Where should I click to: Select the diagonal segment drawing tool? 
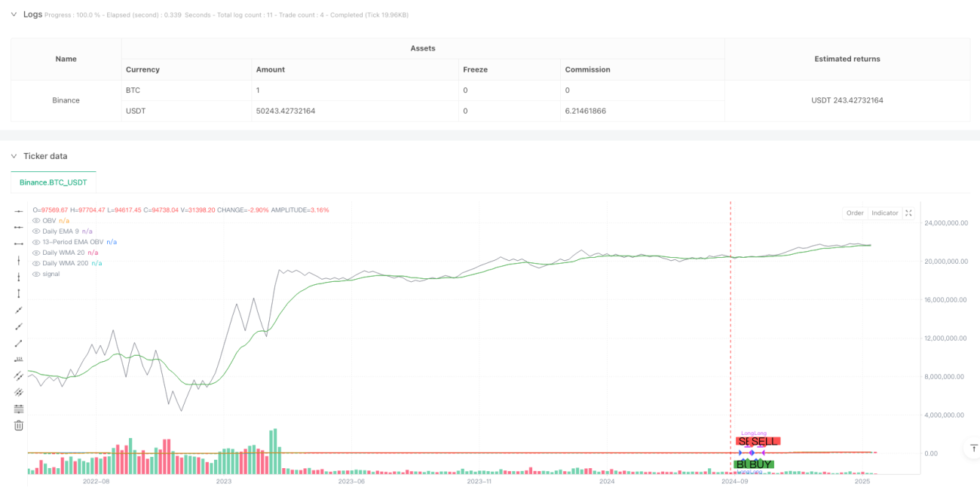[19, 343]
